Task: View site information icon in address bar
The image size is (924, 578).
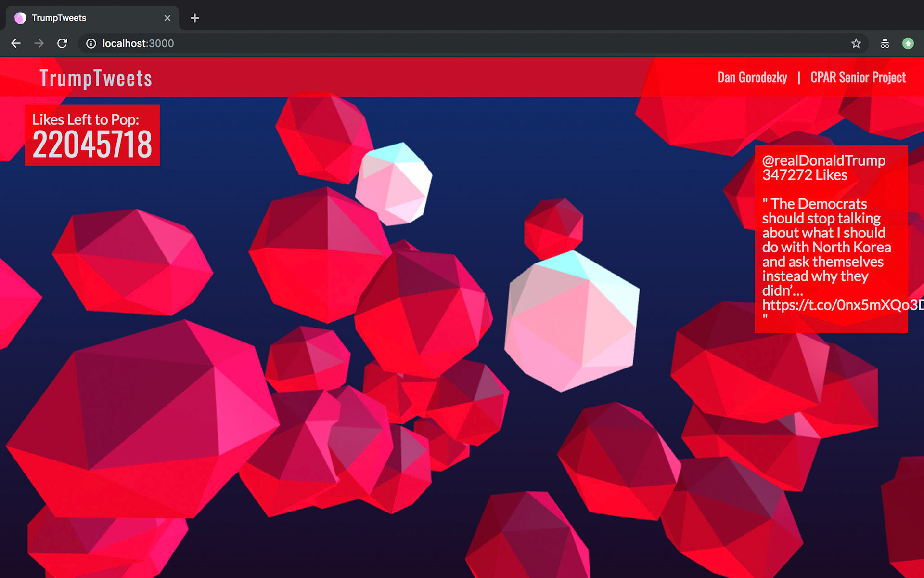Action: coord(91,43)
